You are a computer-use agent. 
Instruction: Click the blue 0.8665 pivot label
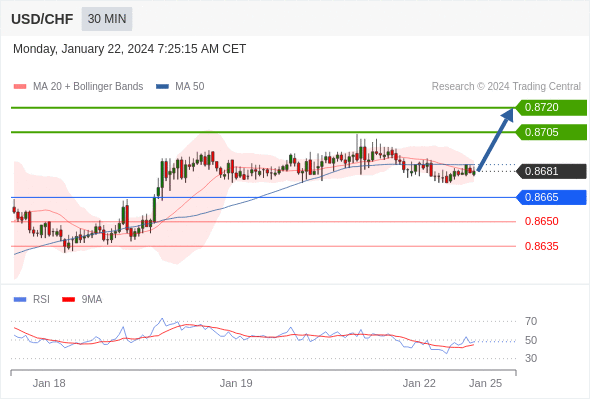click(x=551, y=197)
